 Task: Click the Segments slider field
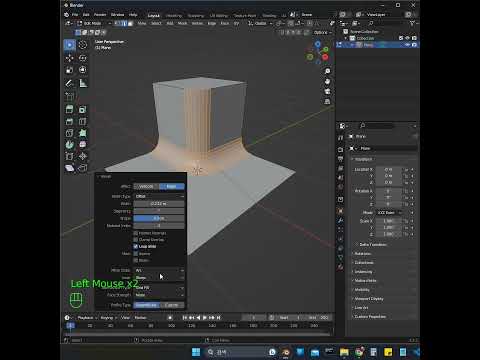click(x=159, y=211)
